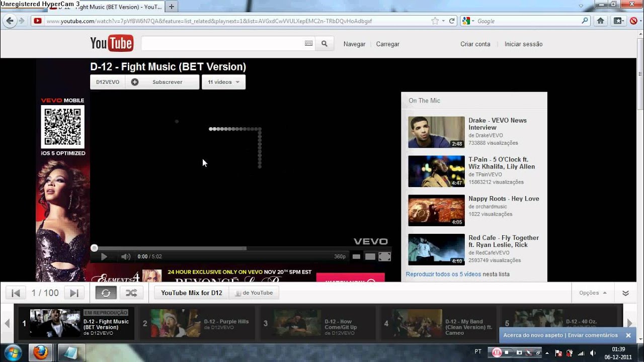The image size is (644, 362).
Task: Click the Google search box magnifier
Action: point(585,21)
